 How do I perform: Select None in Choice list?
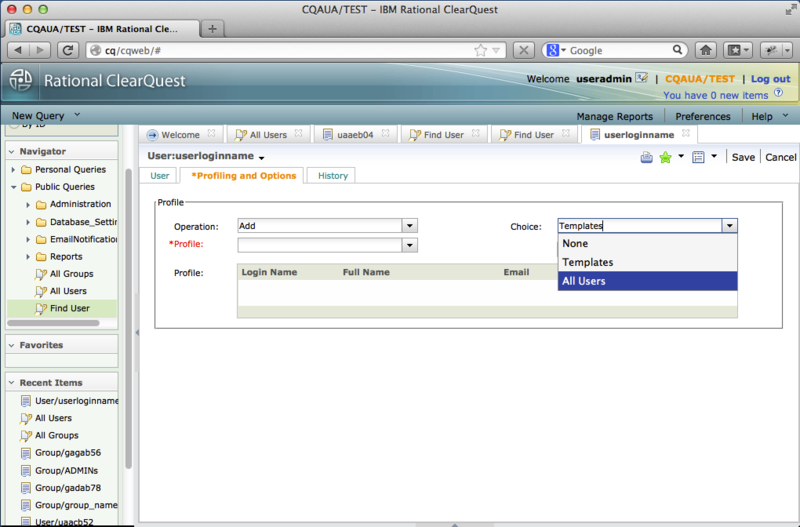point(647,243)
